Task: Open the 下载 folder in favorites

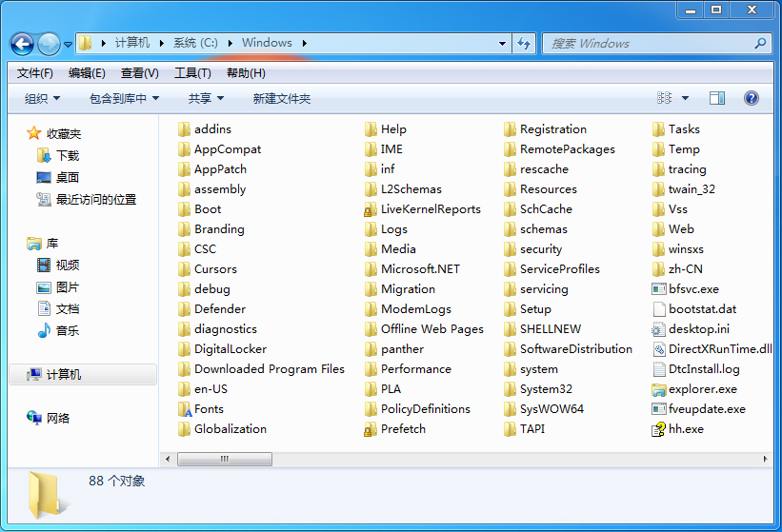Action: [67, 155]
